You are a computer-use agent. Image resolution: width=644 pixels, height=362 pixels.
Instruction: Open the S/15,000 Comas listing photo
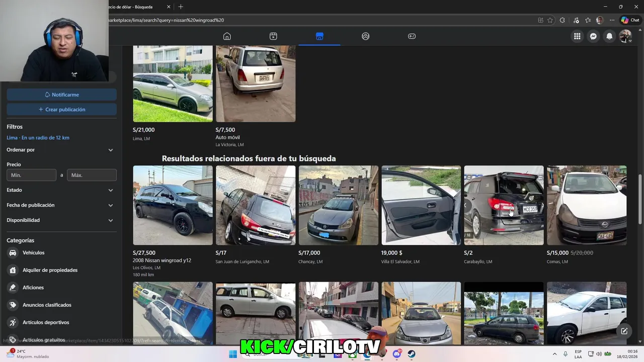coord(587,205)
